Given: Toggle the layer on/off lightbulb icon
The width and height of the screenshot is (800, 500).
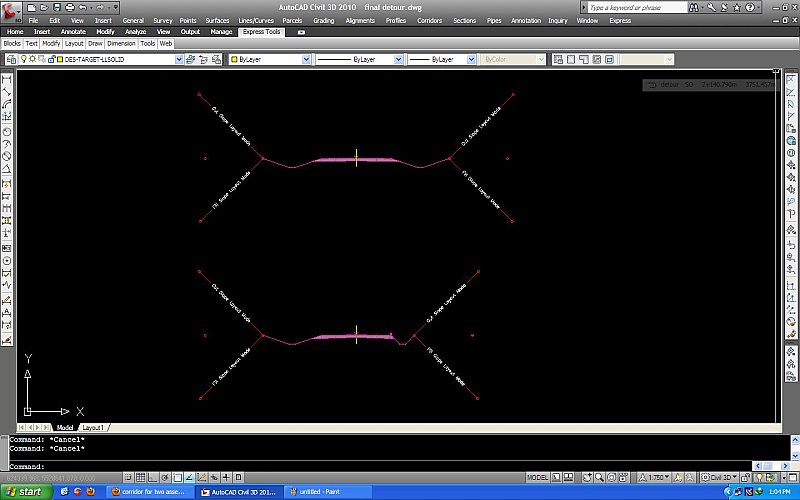Looking at the screenshot, I should point(23,59).
